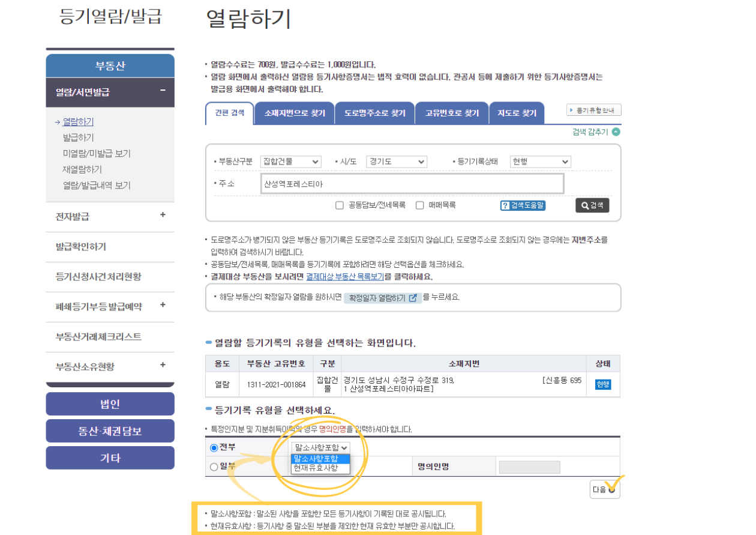Image resolution: width=756 pixels, height=535 pixels.
Task: Open the 등기기록상태 dropdown showing 현행
Action: click(539, 161)
